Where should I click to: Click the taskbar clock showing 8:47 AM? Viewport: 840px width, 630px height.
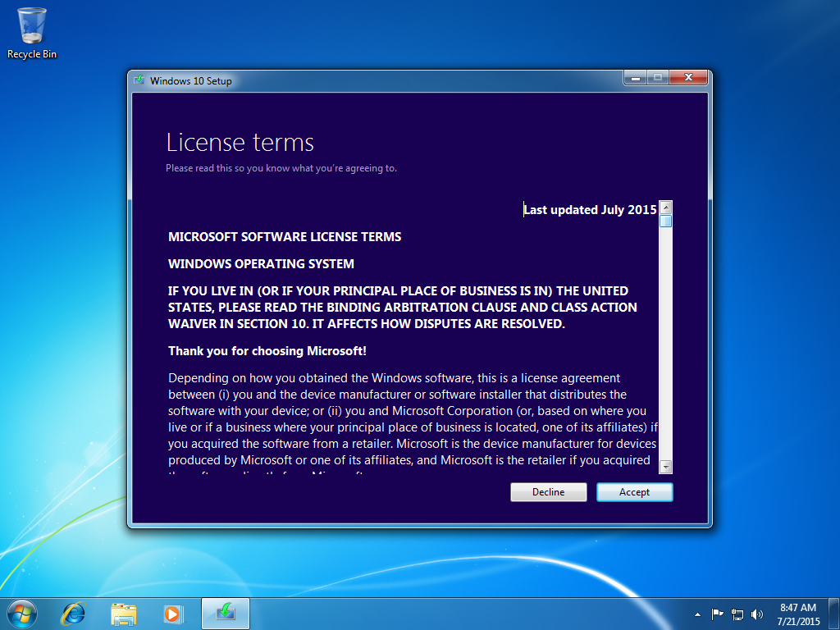point(798,614)
